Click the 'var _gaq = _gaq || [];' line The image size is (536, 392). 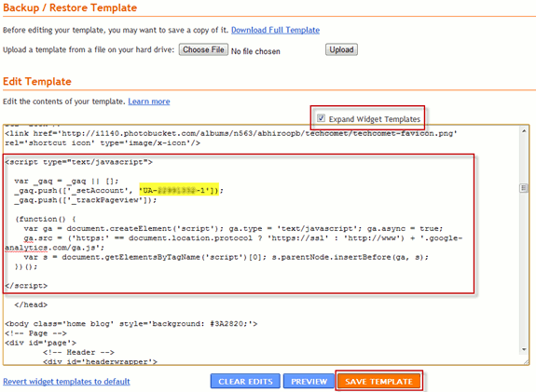[66, 181]
